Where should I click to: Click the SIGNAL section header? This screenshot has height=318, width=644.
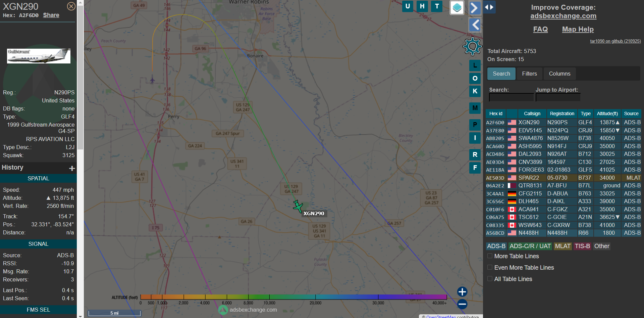tap(38, 244)
